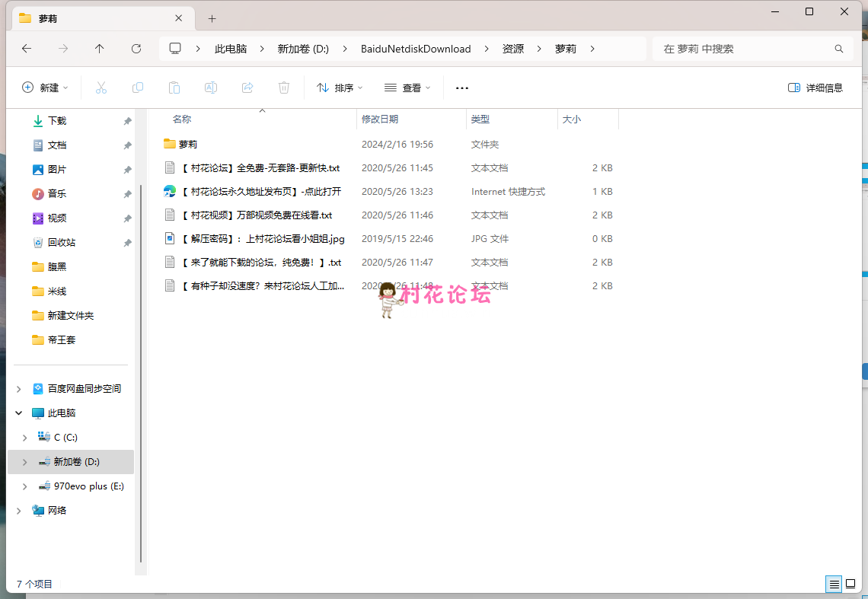Viewport: 868px width, 599px height.
Task: Click the cut scissors icon
Action: 101,88
